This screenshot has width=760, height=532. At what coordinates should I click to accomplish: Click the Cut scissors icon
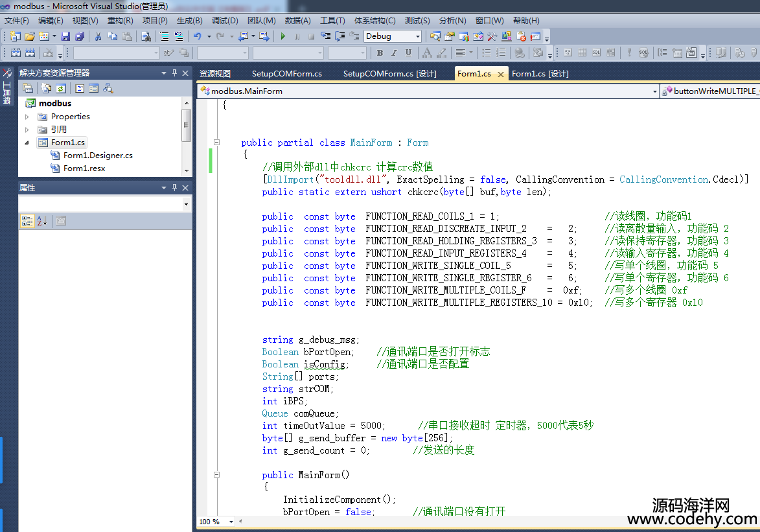[98, 36]
